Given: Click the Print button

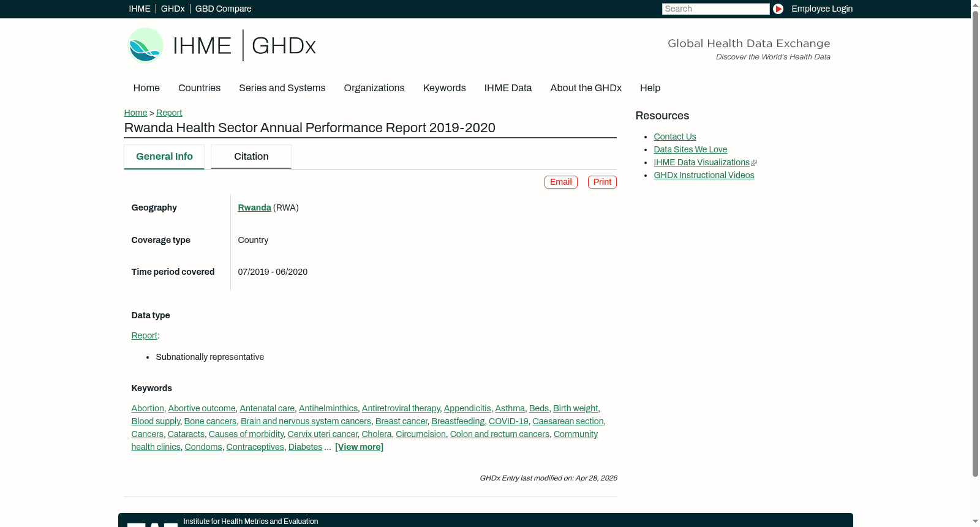Looking at the screenshot, I should tap(602, 182).
